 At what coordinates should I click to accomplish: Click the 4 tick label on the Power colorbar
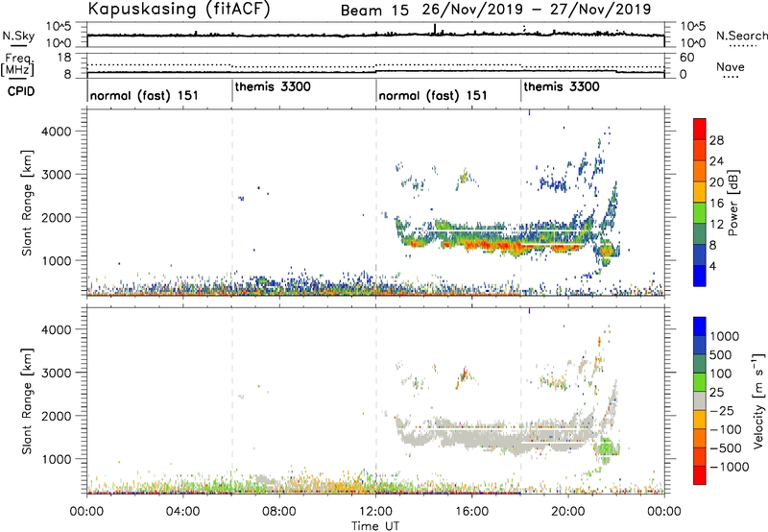[713, 266]
